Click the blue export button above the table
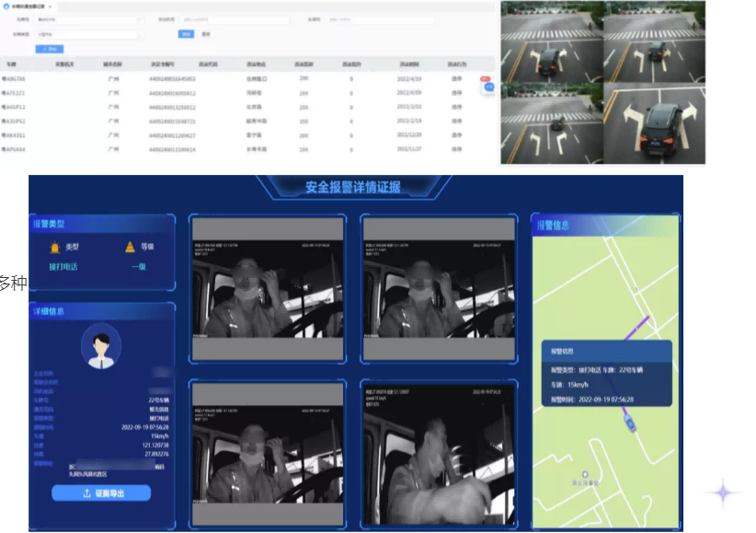 coord(49,49)
